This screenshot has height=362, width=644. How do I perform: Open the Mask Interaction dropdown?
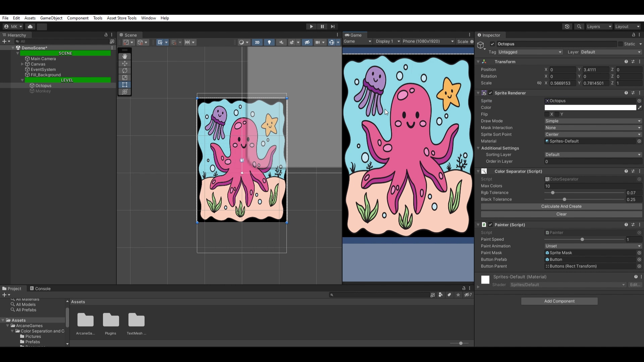coord(593,128)
